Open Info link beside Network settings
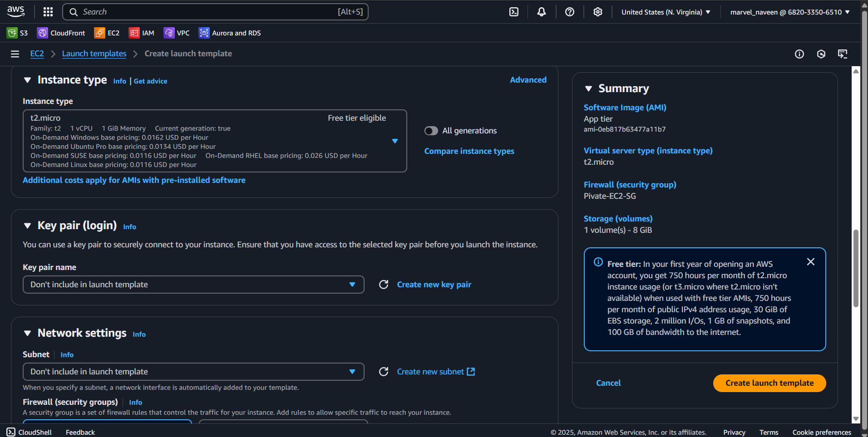 click(x=139, y=334)
